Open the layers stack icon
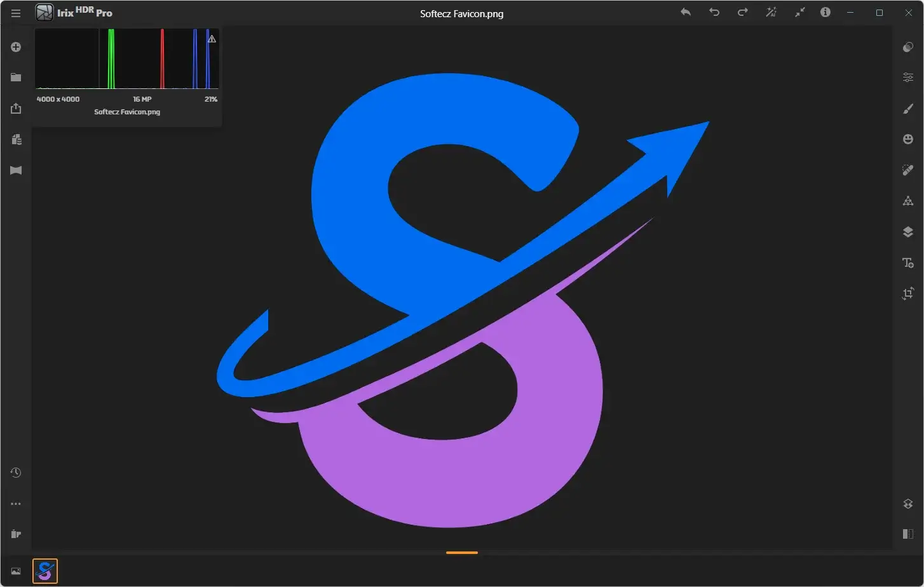Image resolution: width=924 pixels, height=587 pixels. pos(908,232)
